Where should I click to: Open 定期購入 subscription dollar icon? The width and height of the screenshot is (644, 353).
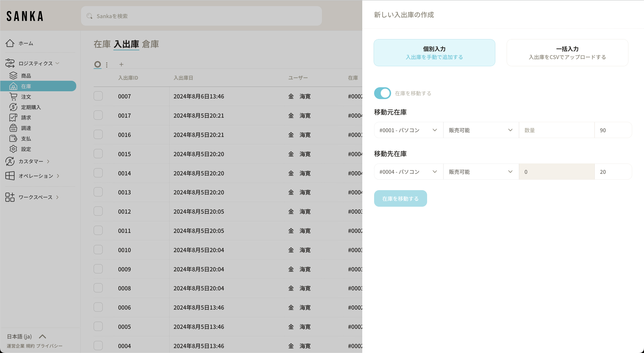coord(13,107)
